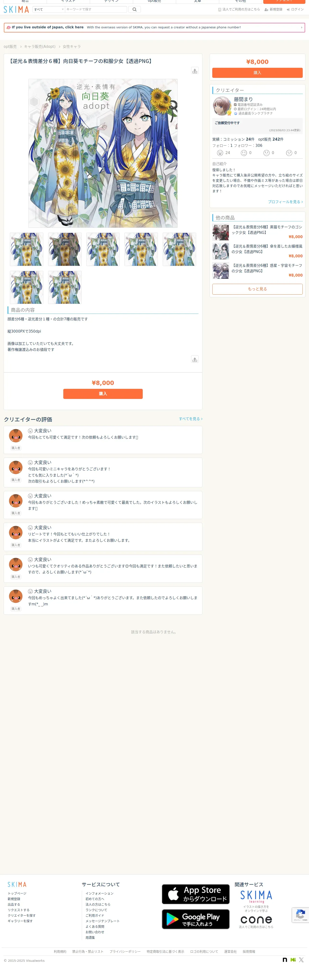Click the footer SKIMA logo

17,885
